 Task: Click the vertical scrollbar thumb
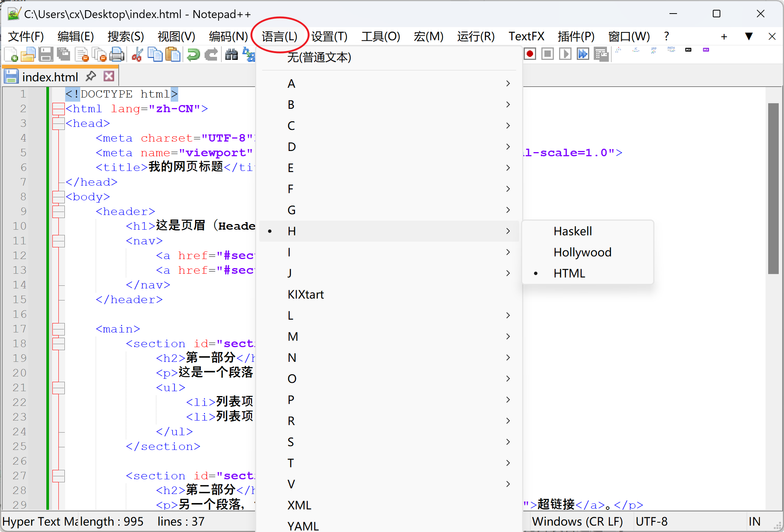click(x=773, y=188)
